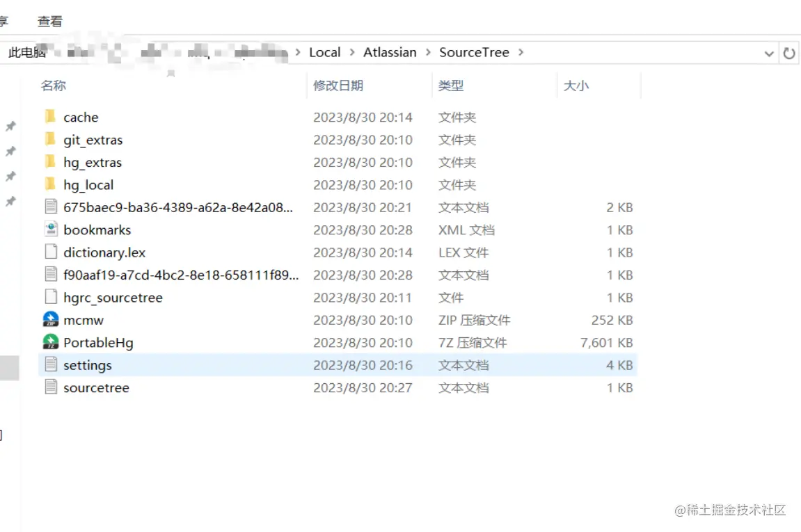Click the 2 KB size of 675baec9 file
801x532 pixels.
619,207
